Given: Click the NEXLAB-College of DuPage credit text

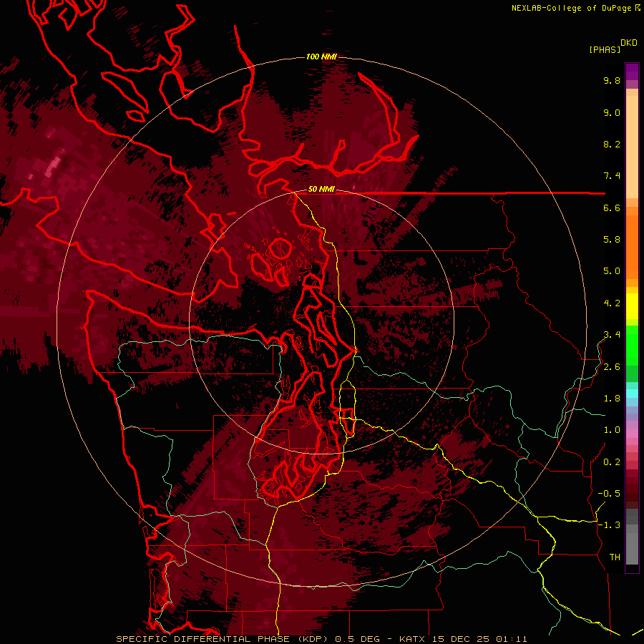Looking at the screenshot, I should click(x=571, y=8).
